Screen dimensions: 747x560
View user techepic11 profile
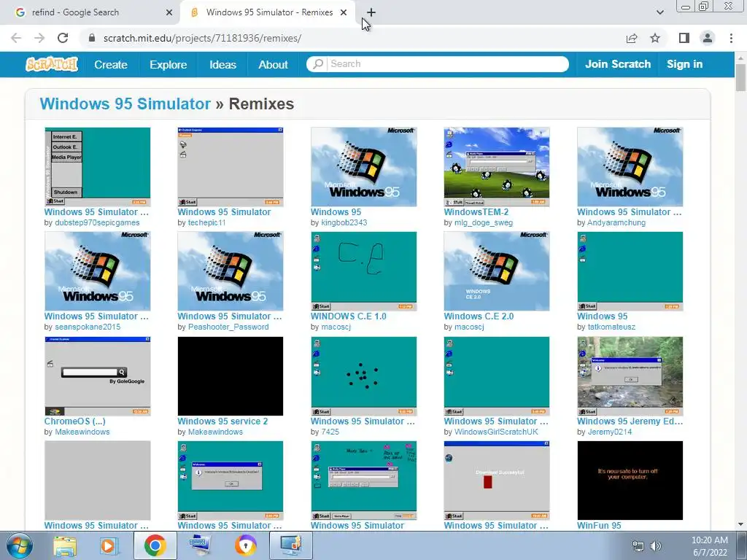(206, 223)
